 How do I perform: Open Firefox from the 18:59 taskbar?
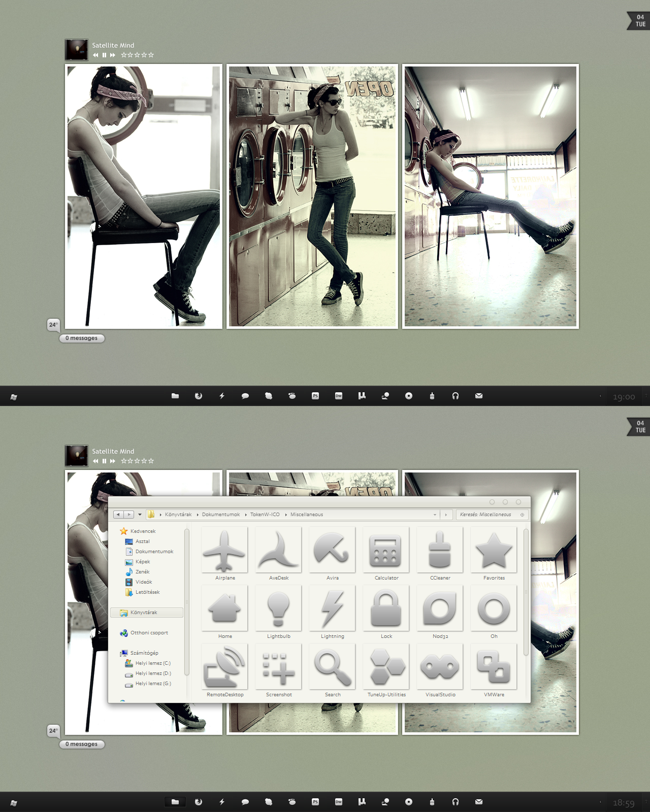199,802
